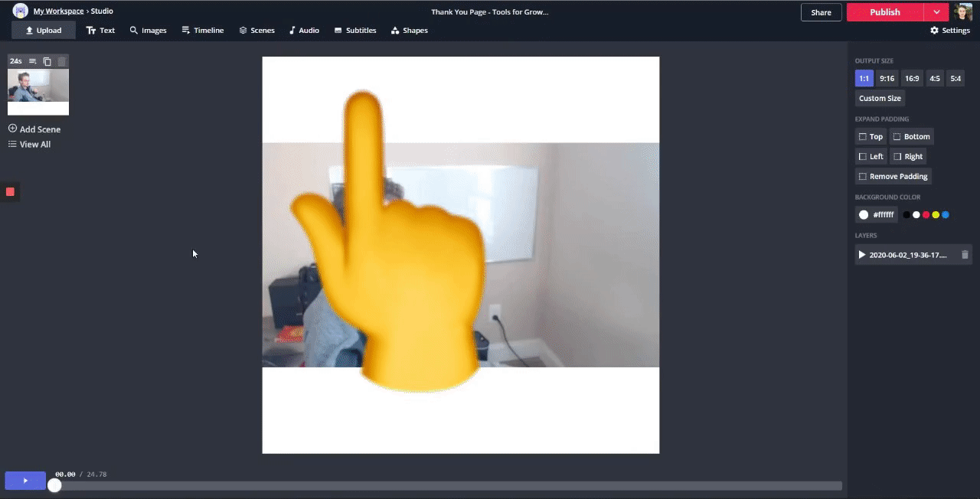Open Settings with gear icon
980x499 pixels.
(949, 31)
